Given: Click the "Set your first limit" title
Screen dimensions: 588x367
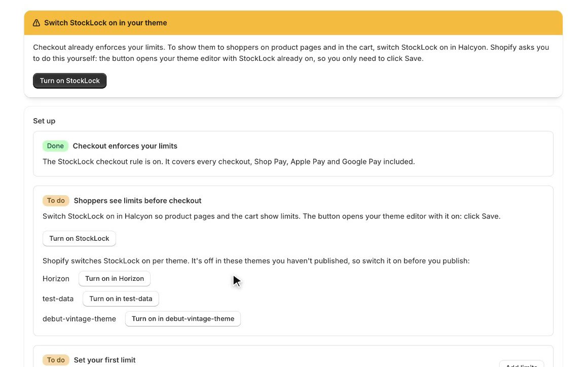Looking at the screenshot, I should pyautogui.click(x=104, y=360).
